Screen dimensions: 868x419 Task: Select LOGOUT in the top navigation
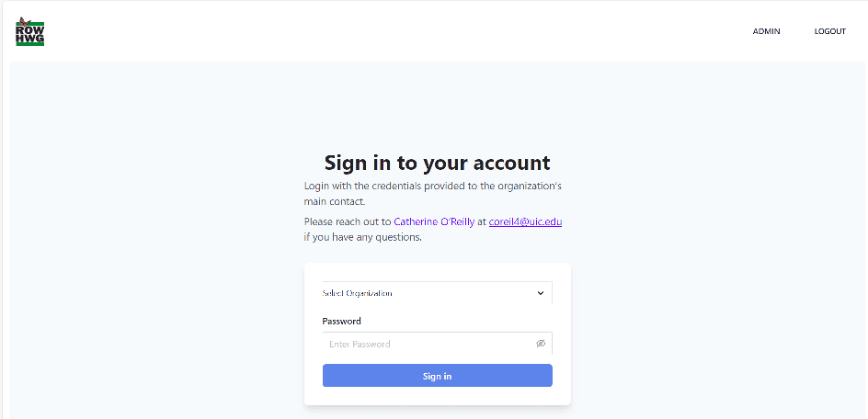[829, 31]
